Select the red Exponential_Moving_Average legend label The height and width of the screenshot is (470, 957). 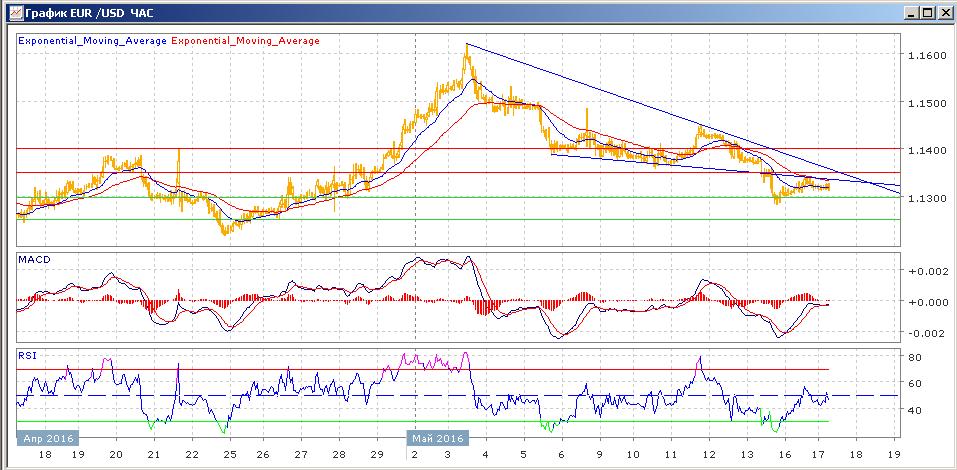coord(246,41)
